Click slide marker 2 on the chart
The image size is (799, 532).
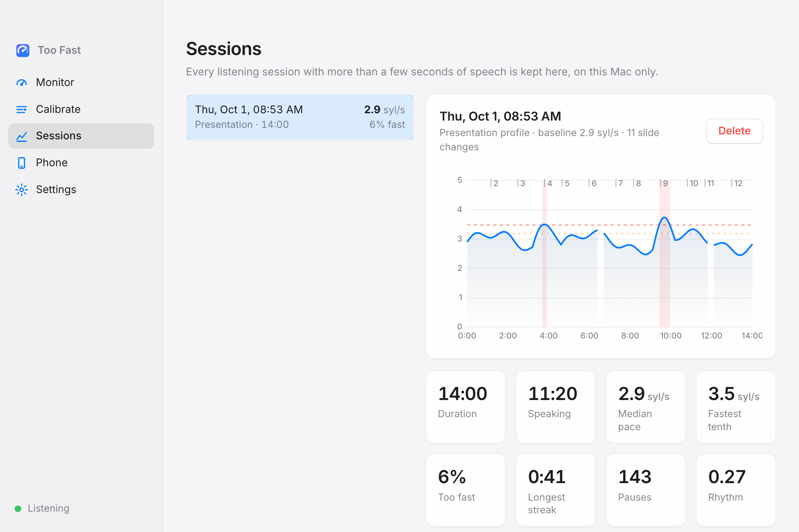pyautogui.click(x=494, y=183)
